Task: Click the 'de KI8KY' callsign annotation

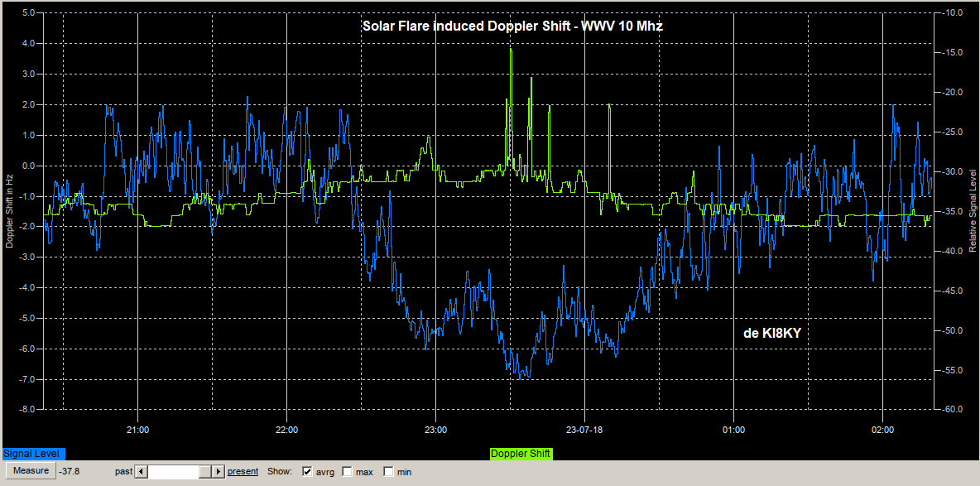Action: tap(772, 332)
